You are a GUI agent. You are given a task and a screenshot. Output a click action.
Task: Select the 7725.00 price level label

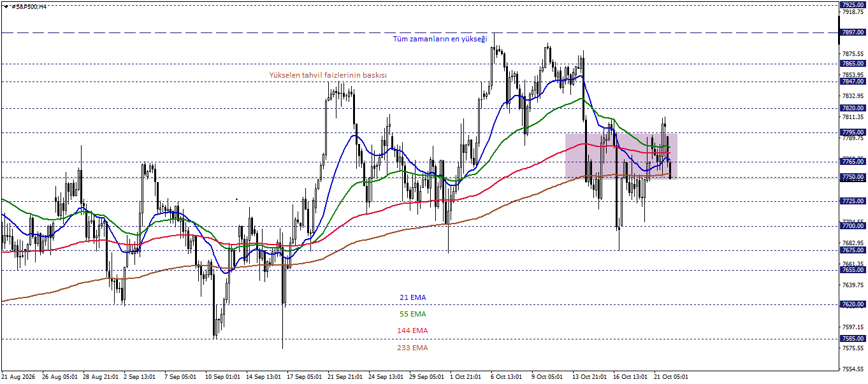(x=853, y=201)
